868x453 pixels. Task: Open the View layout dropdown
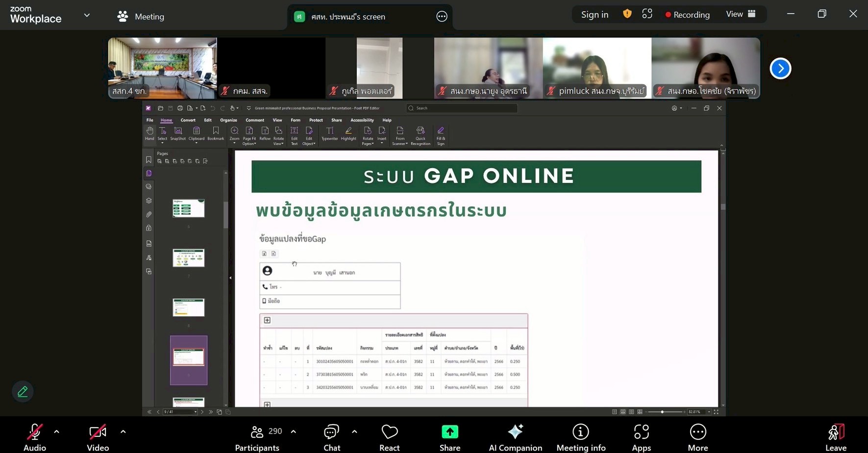(741, 15)
